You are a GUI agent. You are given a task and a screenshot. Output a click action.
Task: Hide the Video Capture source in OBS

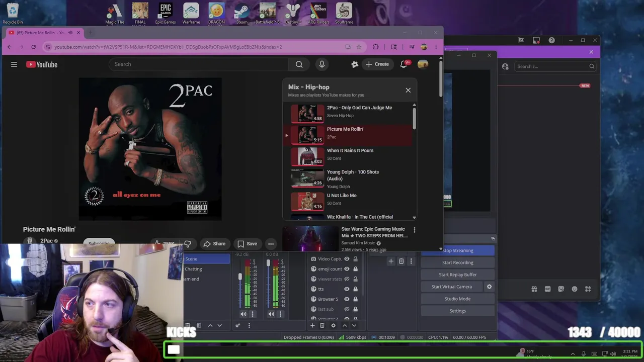pyautogui.click(x=347, y=259)
